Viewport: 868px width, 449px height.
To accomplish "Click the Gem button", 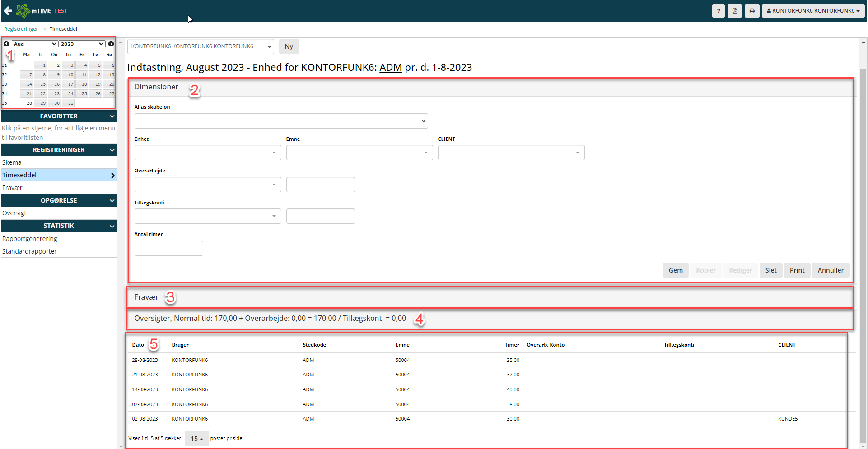I will [676, 270].
